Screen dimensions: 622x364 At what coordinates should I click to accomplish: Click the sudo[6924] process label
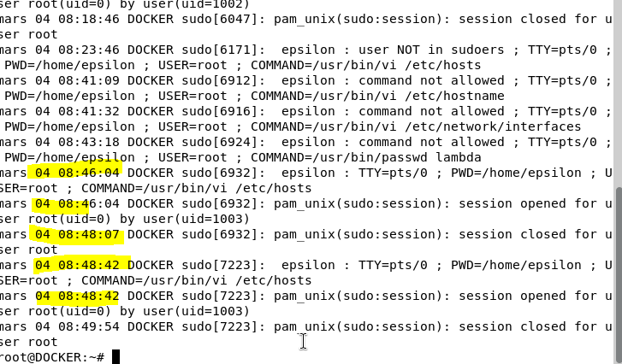219,142
